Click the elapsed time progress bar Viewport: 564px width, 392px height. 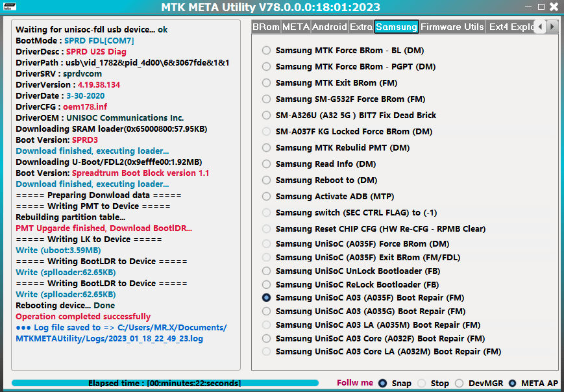tap(162, 382)
